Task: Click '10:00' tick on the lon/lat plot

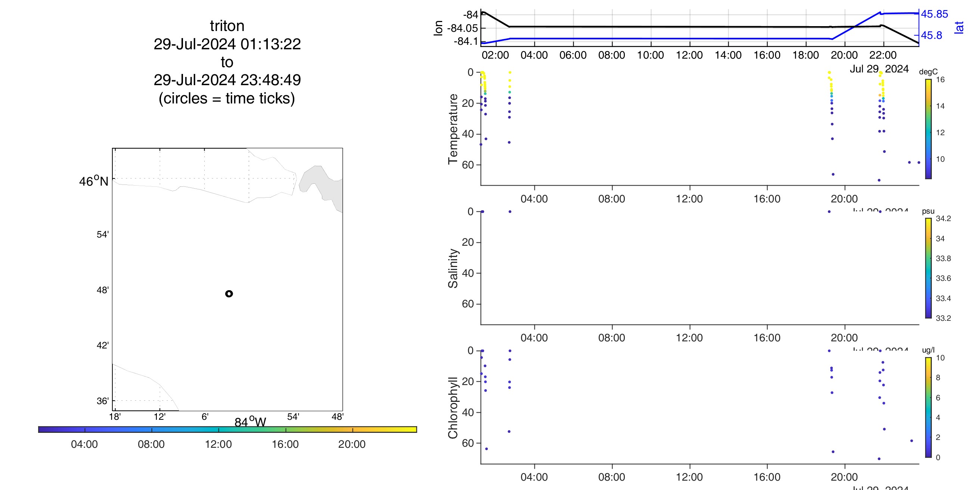Action: tap(651, 55)
